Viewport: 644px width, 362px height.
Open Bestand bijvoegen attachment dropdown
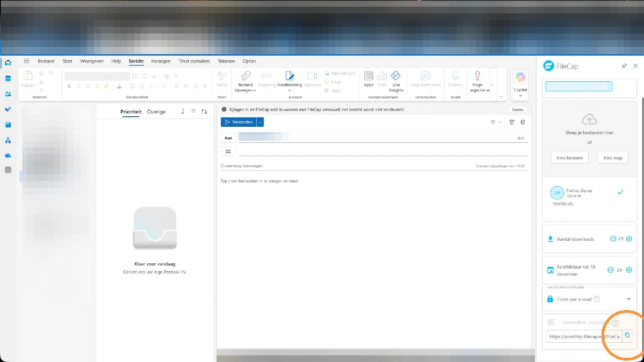click(x=246, y=82)
